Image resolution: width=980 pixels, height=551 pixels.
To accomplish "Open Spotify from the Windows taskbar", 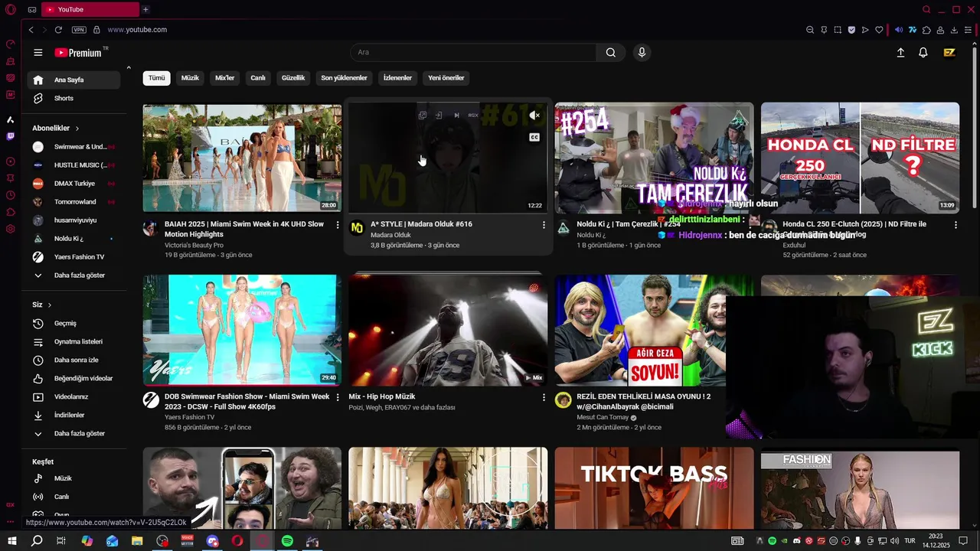I will click(x=287, y=541).
